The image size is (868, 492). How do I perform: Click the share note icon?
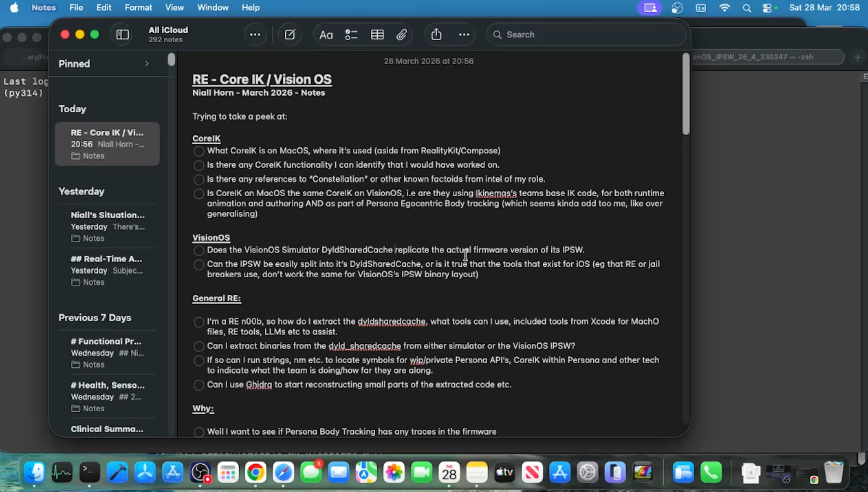tap(436, 34)
